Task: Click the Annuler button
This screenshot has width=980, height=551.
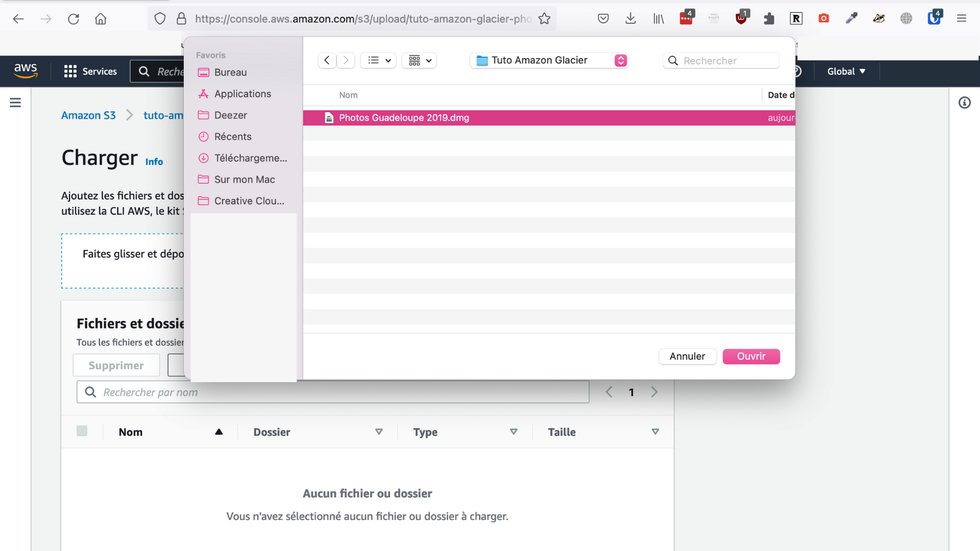Action: (x=687, y=356)
